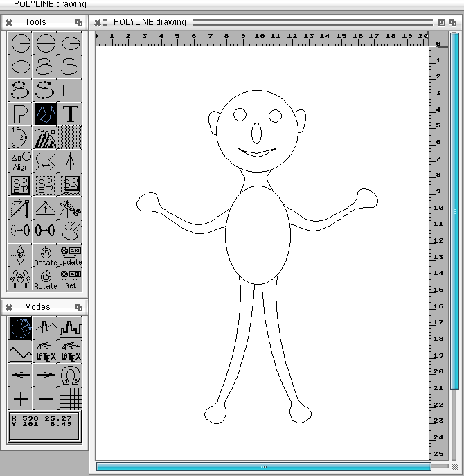Click the Align objects tool
The width and height of the screenshot is (464, 476).
click(x=21, y=161)
